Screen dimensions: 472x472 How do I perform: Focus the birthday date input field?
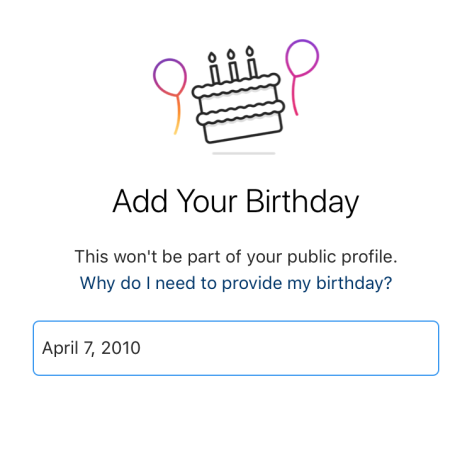236,348
